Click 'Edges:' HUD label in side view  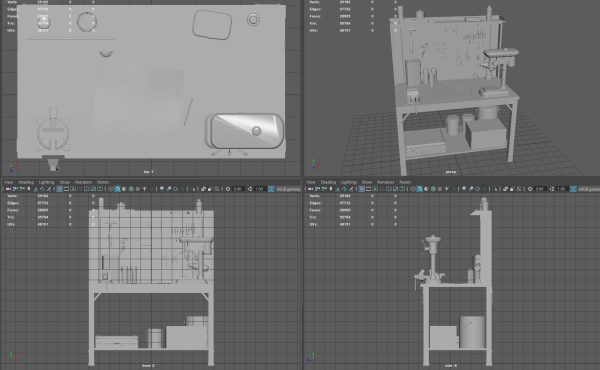point(315,203)
